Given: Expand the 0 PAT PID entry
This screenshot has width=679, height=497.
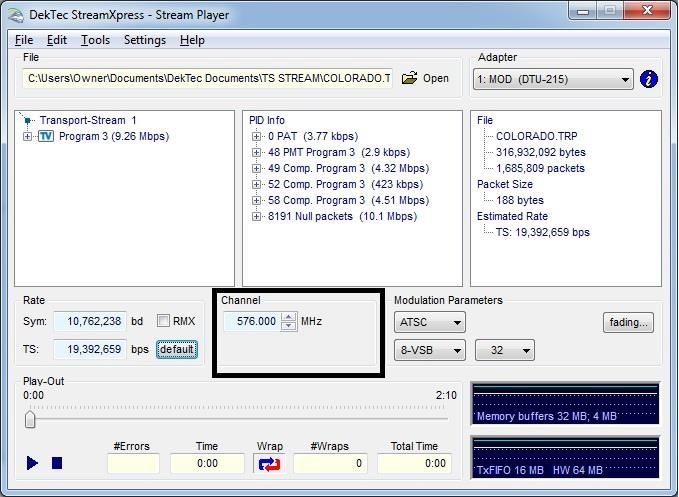Looking at the screenshot, I should [256, 136].
